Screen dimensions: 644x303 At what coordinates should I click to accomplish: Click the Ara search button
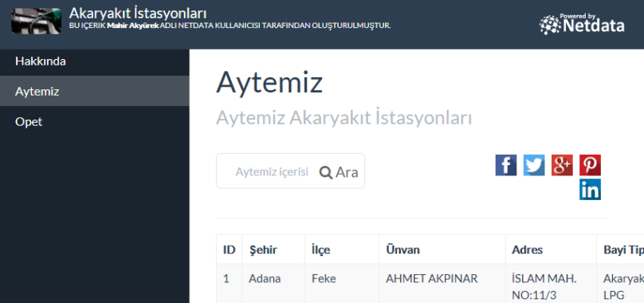coord(339,172)
